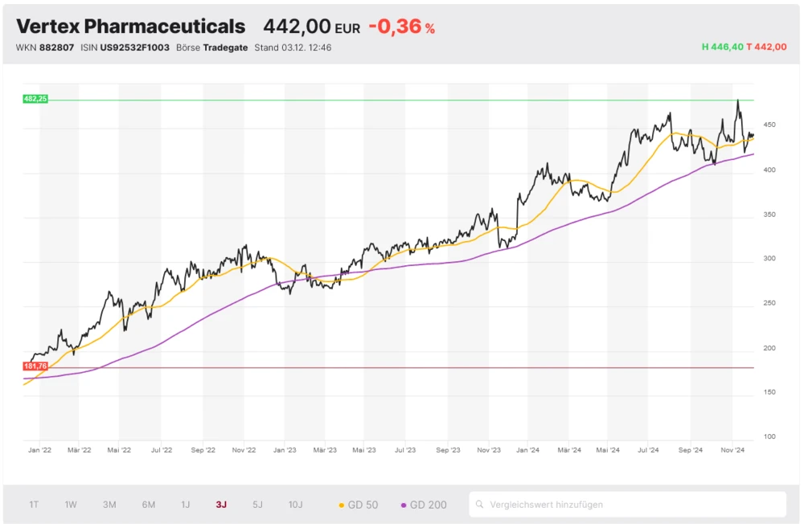804x532 pixels.
Task: Open the 3M chart period
Action: point(109,505)
